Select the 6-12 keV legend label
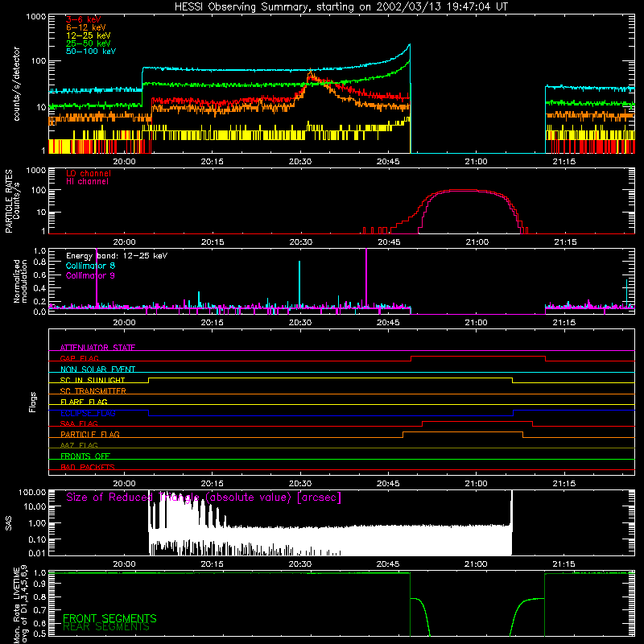 (x=85, y=27)
